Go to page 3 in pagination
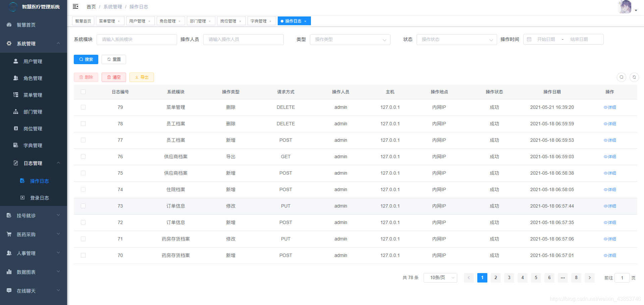644x305 pixels. 509,278
